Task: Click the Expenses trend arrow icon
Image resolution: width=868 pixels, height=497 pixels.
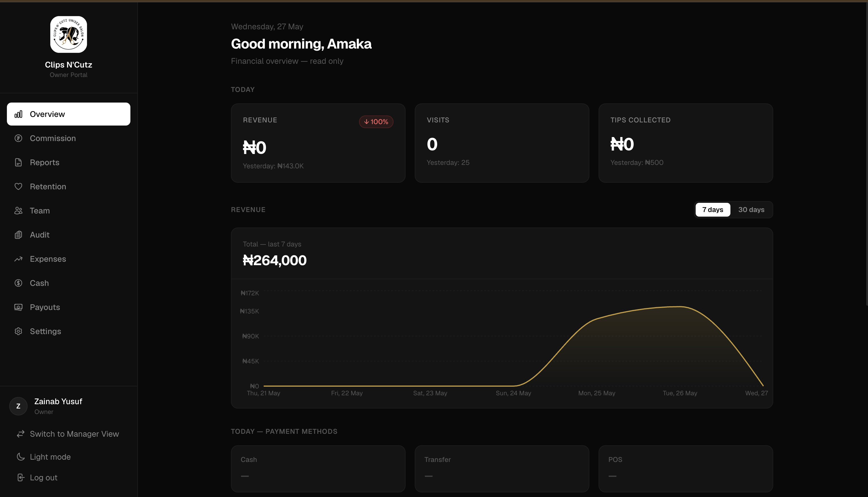Action: click(18, 259)
